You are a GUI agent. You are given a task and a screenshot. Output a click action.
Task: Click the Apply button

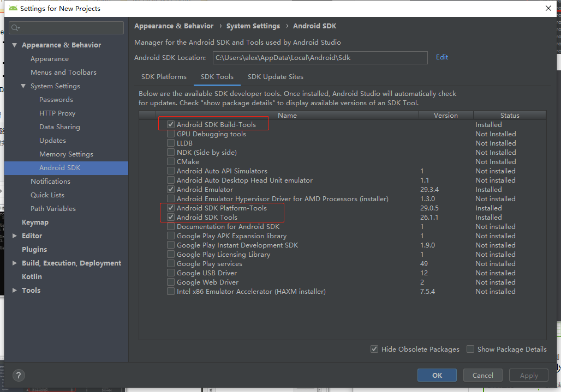pos(529,375)
